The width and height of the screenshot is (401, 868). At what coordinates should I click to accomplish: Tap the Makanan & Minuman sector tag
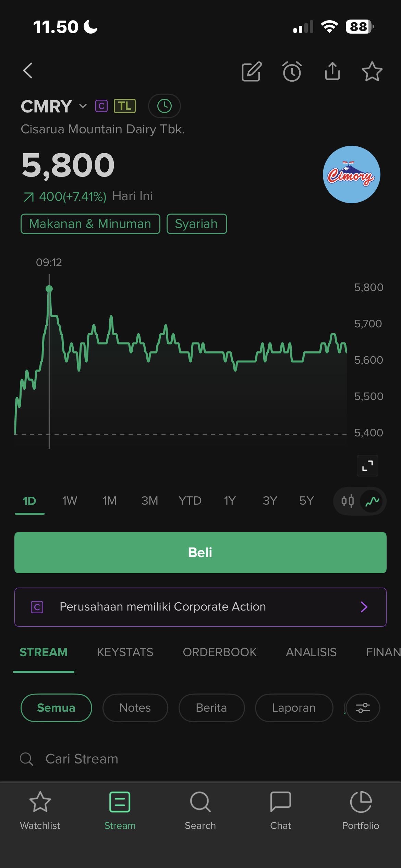pos(90,224)
